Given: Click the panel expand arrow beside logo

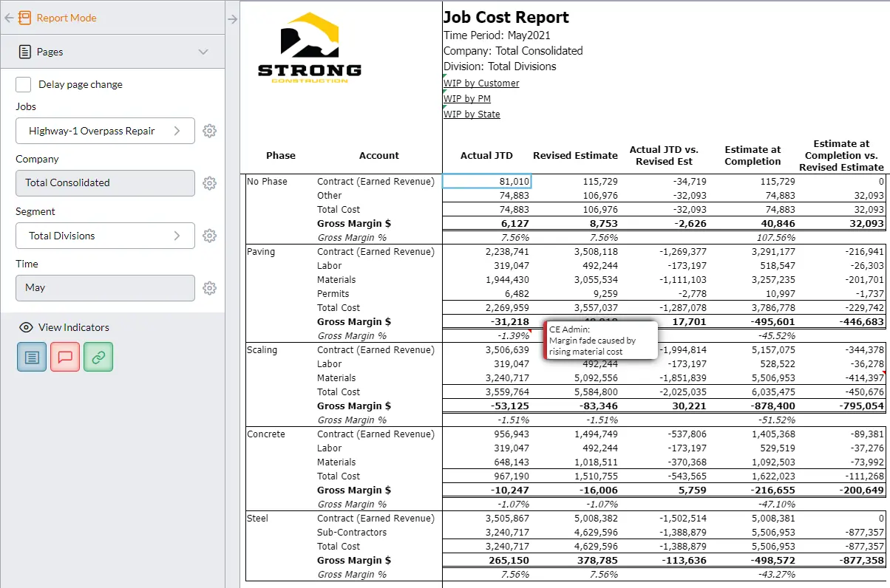Looking at the screenshot, I should click(232, 19).
